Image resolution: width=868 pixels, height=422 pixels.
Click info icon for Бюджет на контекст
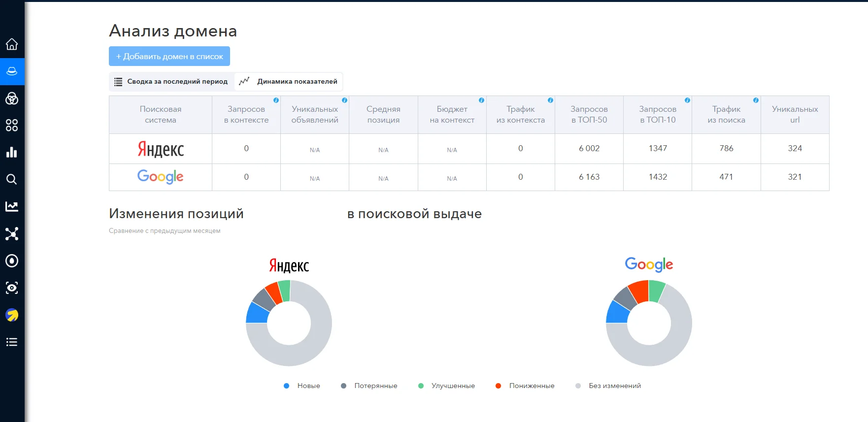(481, 100)
